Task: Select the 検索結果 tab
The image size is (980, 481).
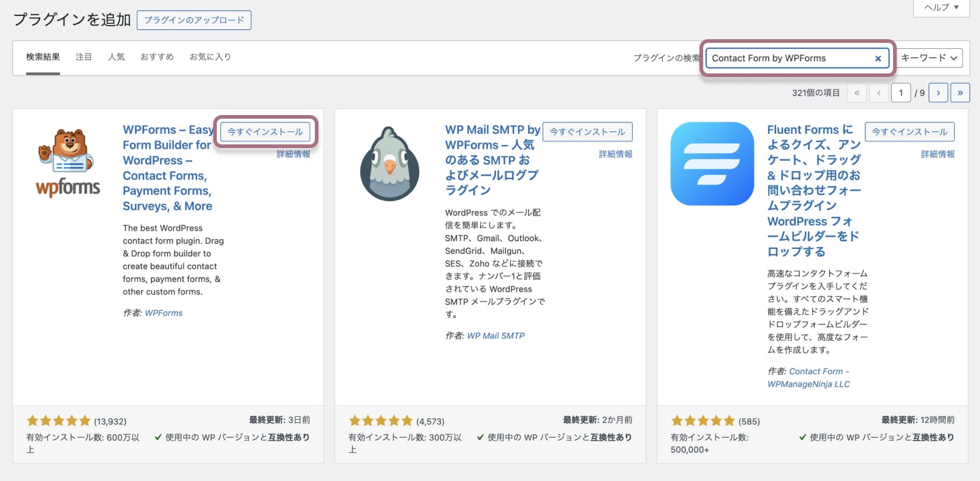Action: tap(43, 57)
